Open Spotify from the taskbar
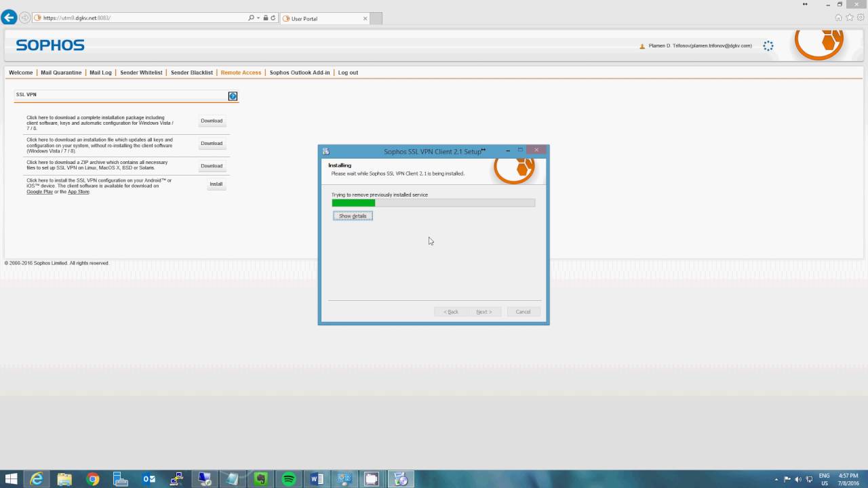The height and width of the screenshot is (488, 868). (x=288, y=479)
